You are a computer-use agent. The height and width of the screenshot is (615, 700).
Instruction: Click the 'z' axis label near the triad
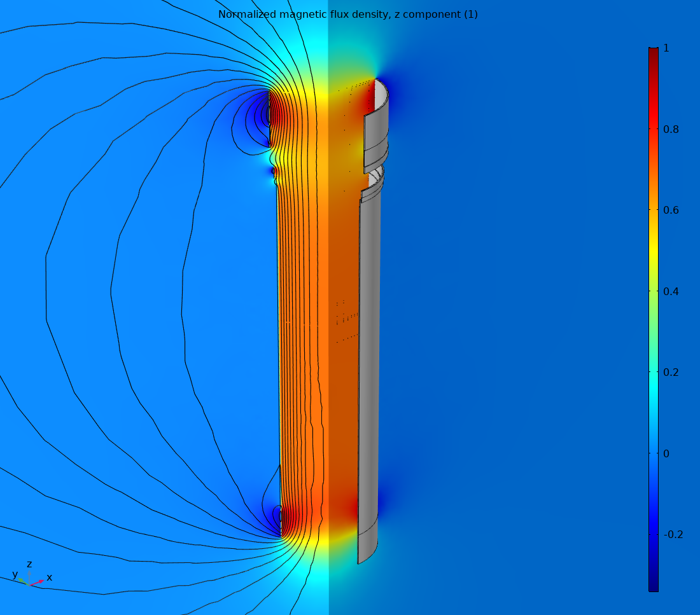(29, 563)
